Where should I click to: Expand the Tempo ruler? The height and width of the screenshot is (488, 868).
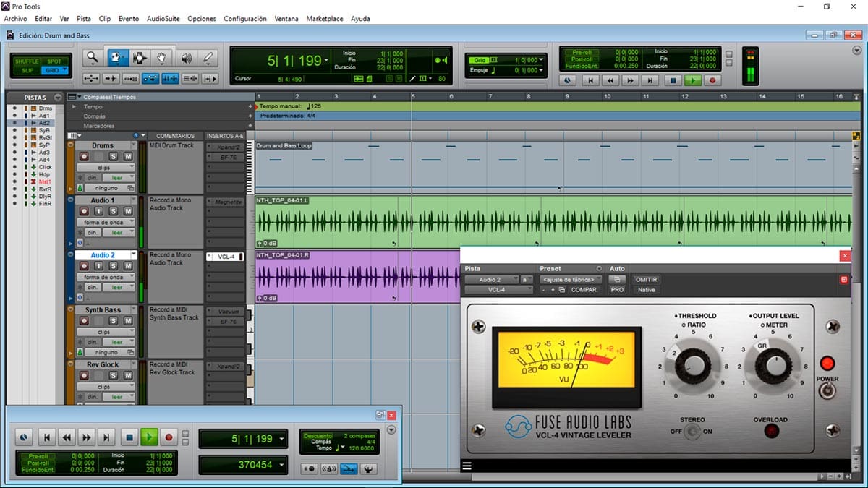coord(74,107)
